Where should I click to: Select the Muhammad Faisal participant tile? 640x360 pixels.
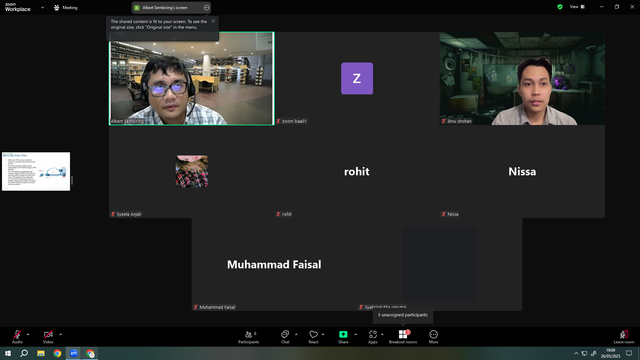click(274, 264)
